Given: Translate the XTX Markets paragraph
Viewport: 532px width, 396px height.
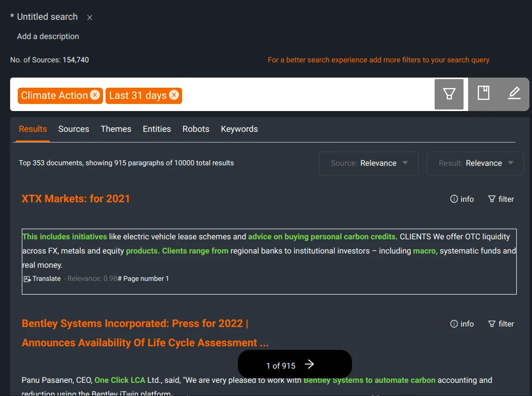Looking at the screenshot, I should click(x=42, y=278).
